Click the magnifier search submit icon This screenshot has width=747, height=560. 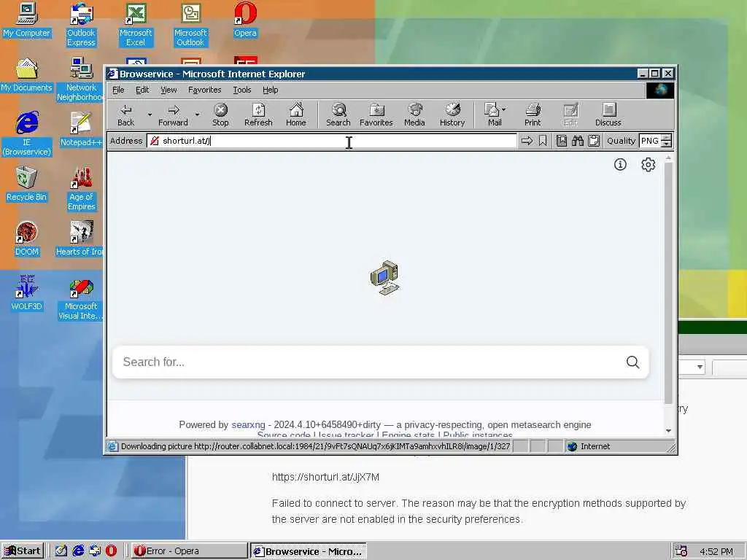point(632,362)
